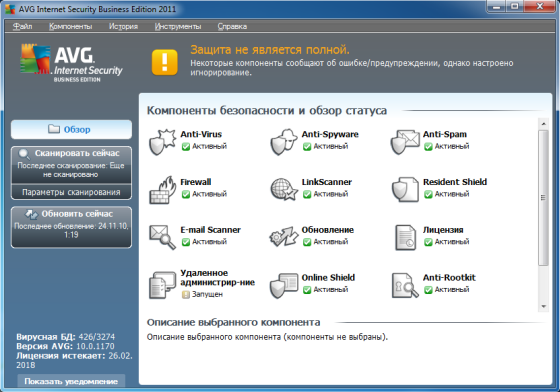Click the Обновление gear arrows icon
The height and width of the screenshot is (392, 560).
pos(284,237)
